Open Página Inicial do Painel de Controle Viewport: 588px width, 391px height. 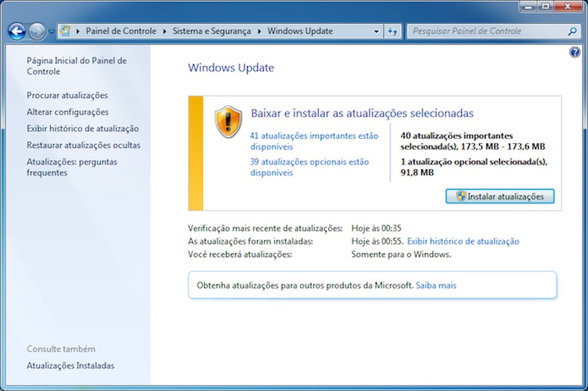click(76, 66)
